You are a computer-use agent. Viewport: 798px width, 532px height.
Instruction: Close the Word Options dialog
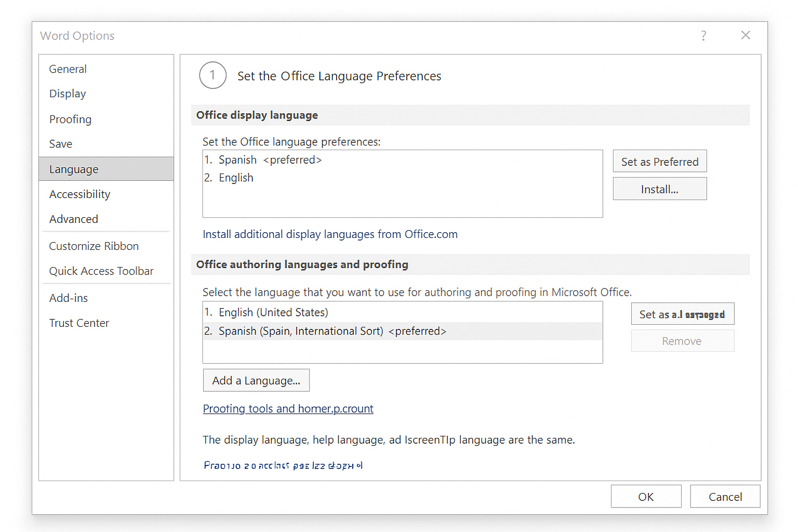746,35
